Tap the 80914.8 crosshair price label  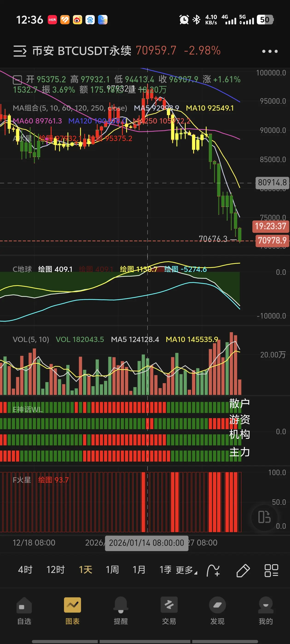272,182
